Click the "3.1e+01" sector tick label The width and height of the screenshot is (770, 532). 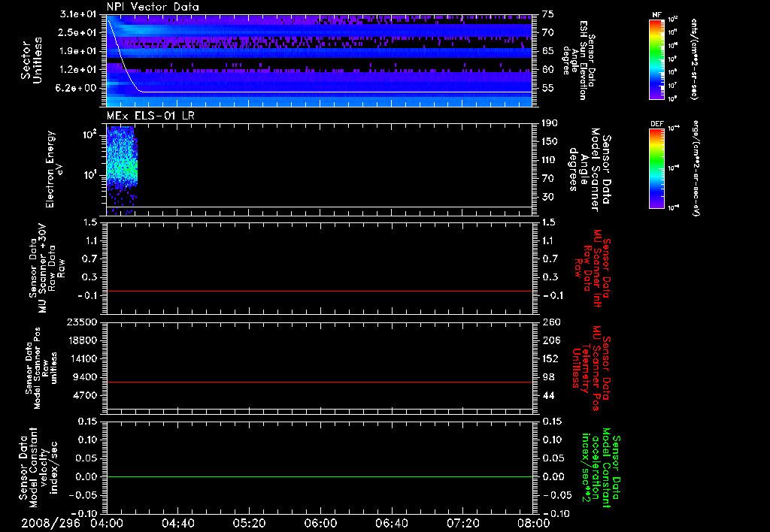(78, 14)
